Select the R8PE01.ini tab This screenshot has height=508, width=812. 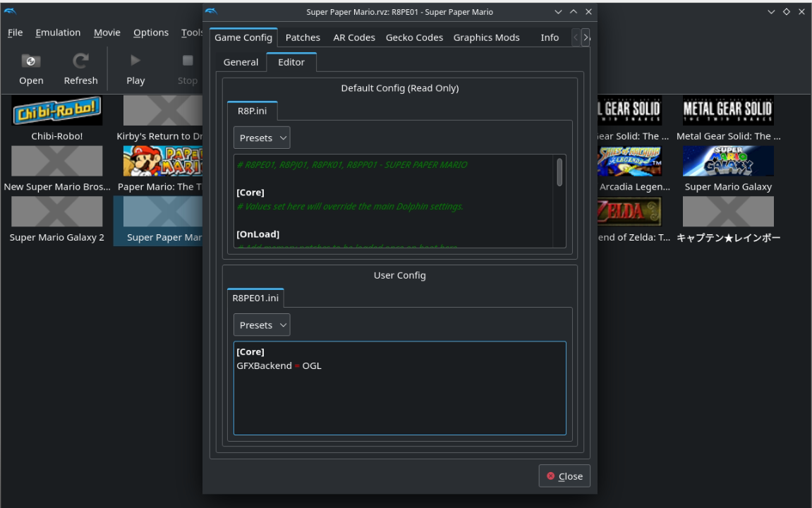pos(255,298)
